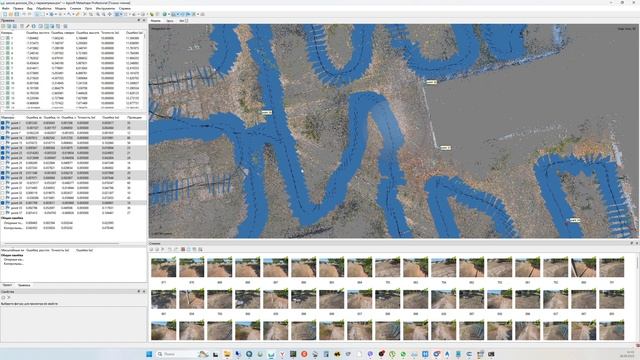Image resolution: width=640 pixels, height=360 pixels.
Task: Click the Zoom out toolbar icon
Action: [x=104, y=14]
